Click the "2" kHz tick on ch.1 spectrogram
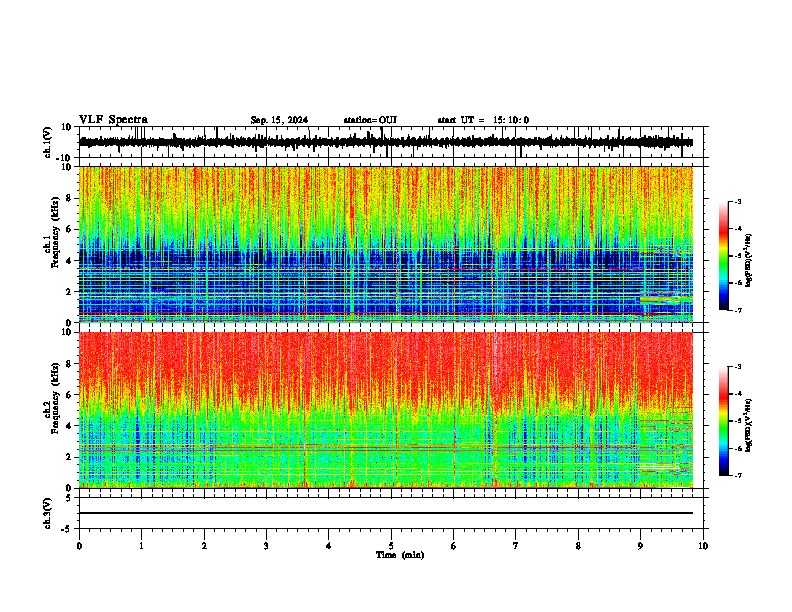The width and height of the screenshot is (792, 612). click(69, 291)
